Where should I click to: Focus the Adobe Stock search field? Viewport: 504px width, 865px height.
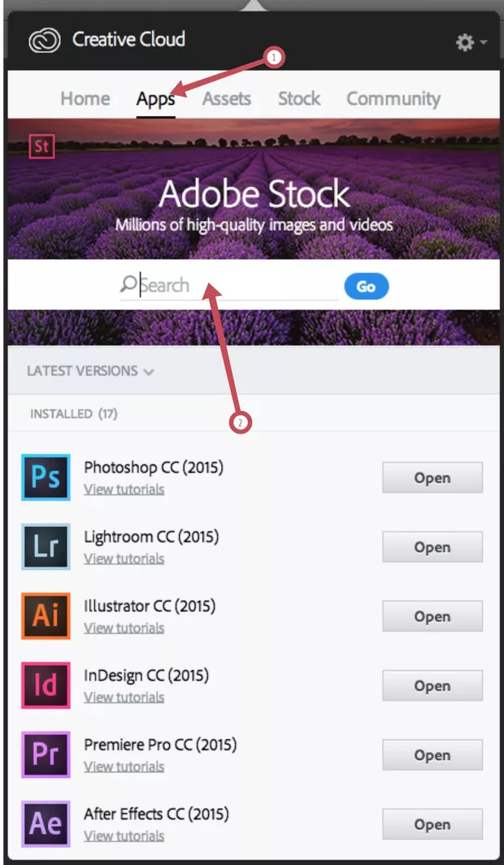pos(236,286)
